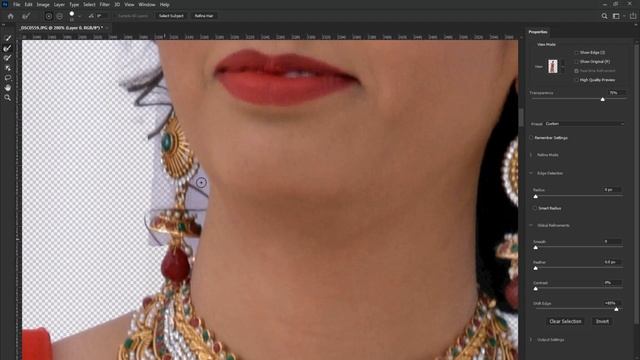The height and width of the screenshot is (360, 640).
Task: Click the Invert button
Action: coord(602,322)
